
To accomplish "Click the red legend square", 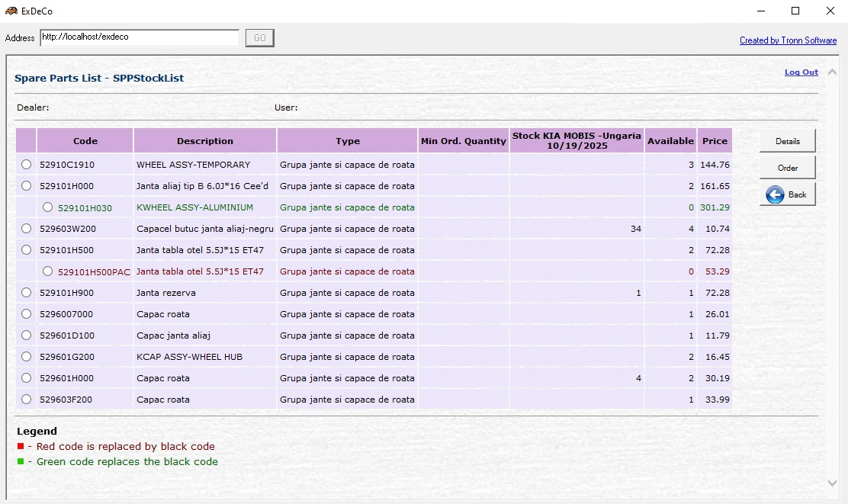I will [21, 446].
